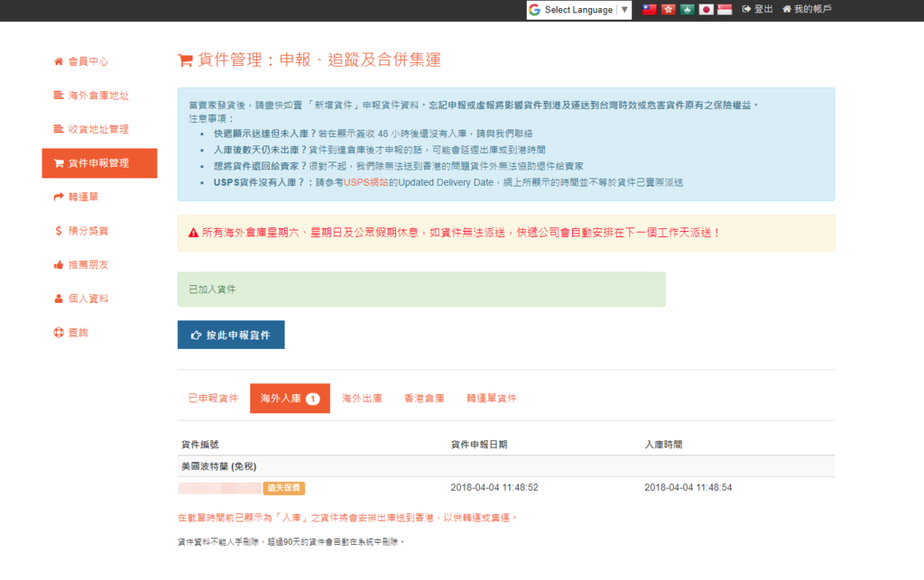
Task: Open 積分獎賞 sidebar item
Action: point(88,231)
